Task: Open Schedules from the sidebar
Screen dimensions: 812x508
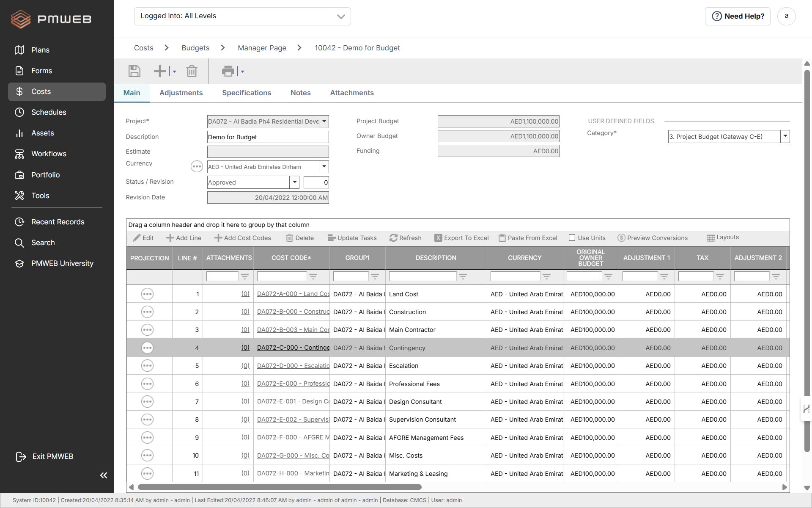Action: (49, 112)
